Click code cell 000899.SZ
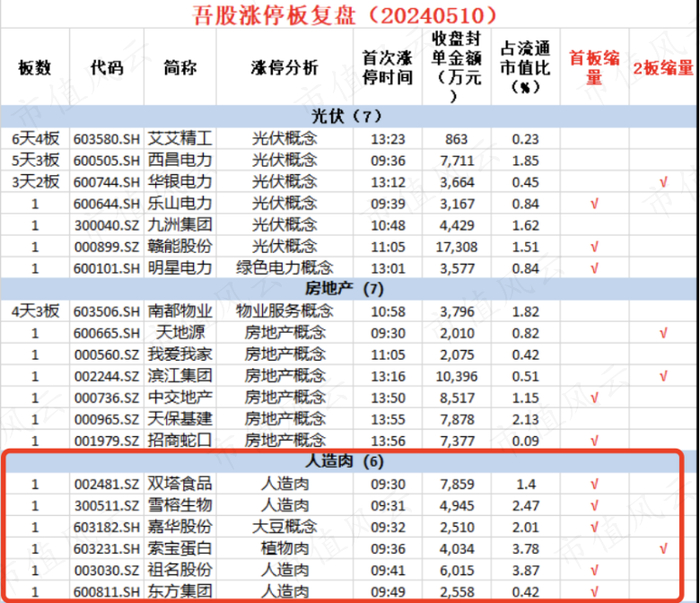 point(107,247)
